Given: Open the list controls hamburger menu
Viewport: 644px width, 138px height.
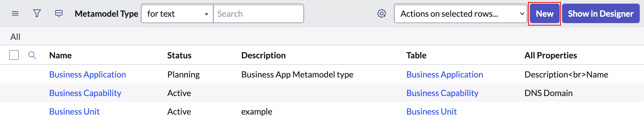Looking at the screenshot, I should click(x=15, y=14).
